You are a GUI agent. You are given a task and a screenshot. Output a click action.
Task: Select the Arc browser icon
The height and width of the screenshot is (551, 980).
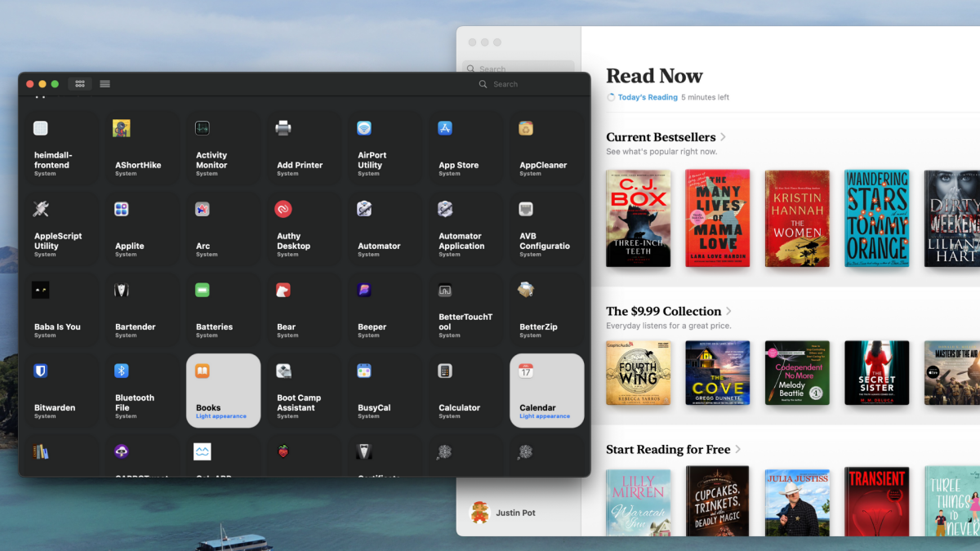[x=203, y=210]
